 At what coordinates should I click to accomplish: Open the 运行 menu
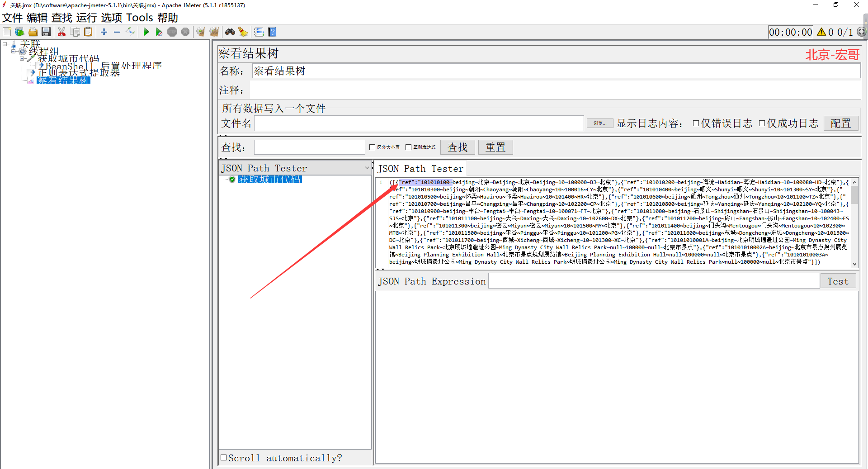87,18
